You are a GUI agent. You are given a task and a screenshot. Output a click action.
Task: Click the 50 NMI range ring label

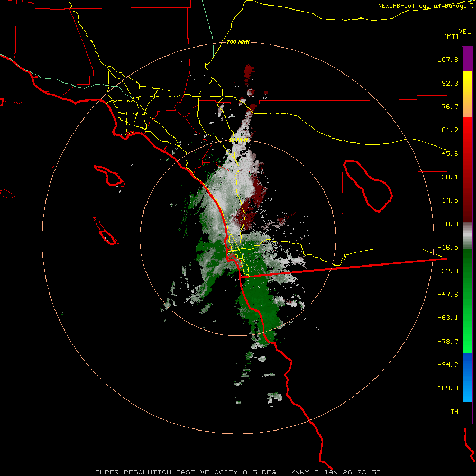[239, 140]
